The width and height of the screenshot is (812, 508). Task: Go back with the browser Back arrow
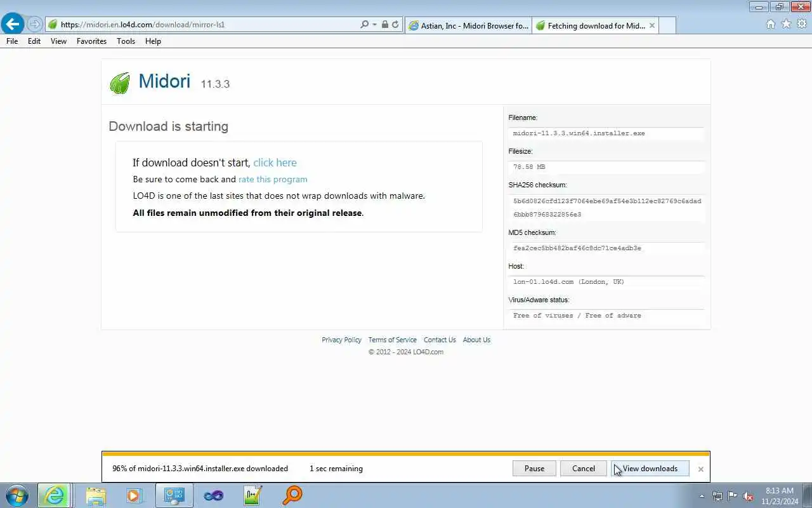12,24
